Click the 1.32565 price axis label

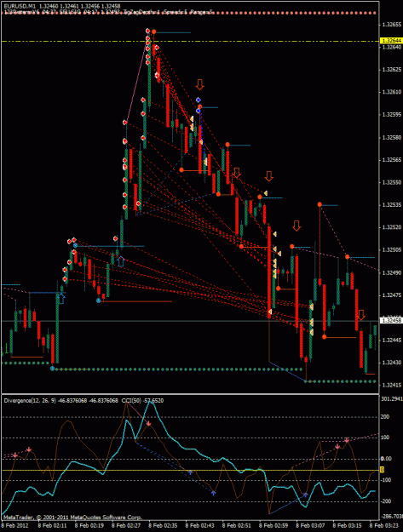click(x=392, y=160)
